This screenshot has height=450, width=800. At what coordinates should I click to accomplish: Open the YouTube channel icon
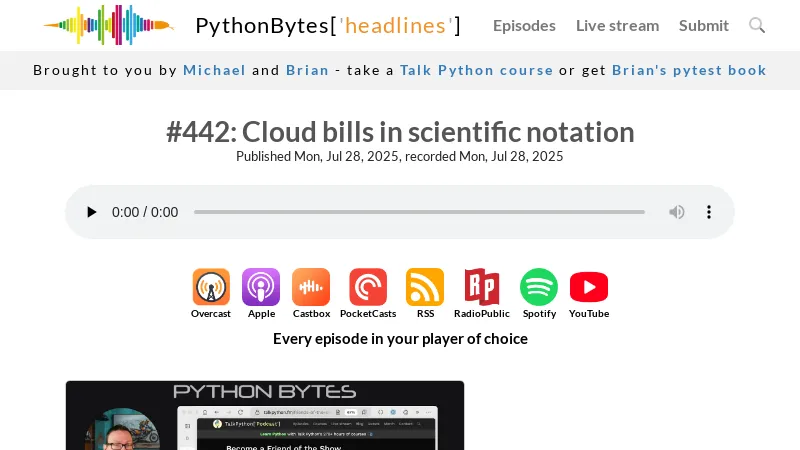pos(589,288)
